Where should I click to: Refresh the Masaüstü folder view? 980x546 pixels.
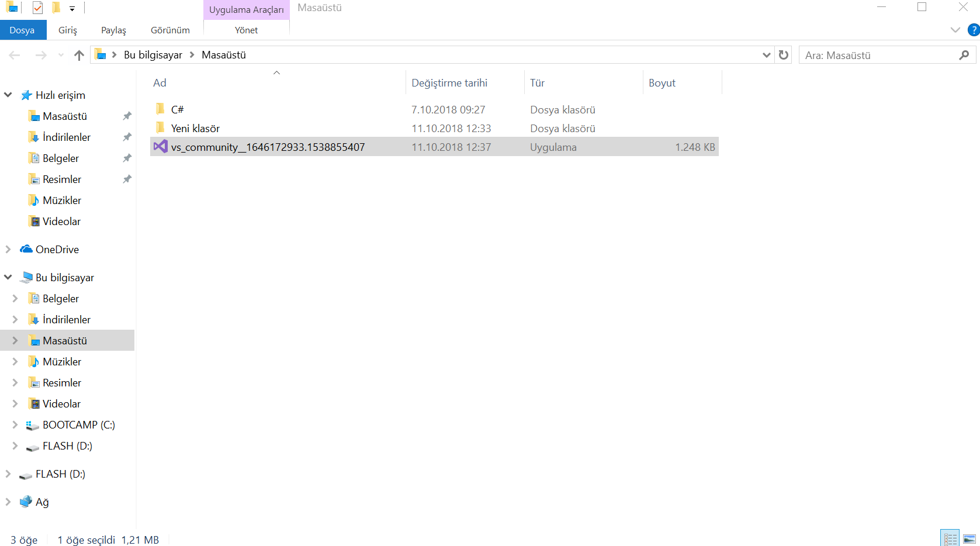coord(784,55)
